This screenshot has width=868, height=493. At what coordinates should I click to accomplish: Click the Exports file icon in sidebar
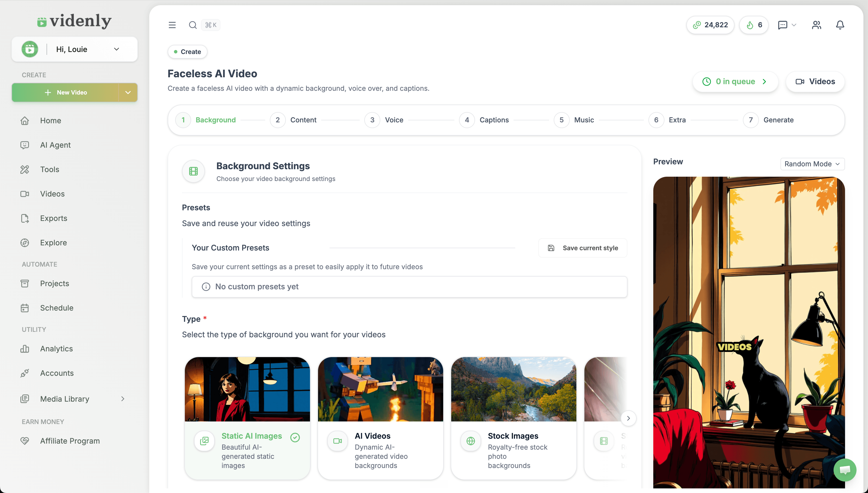tap(25, 218)
